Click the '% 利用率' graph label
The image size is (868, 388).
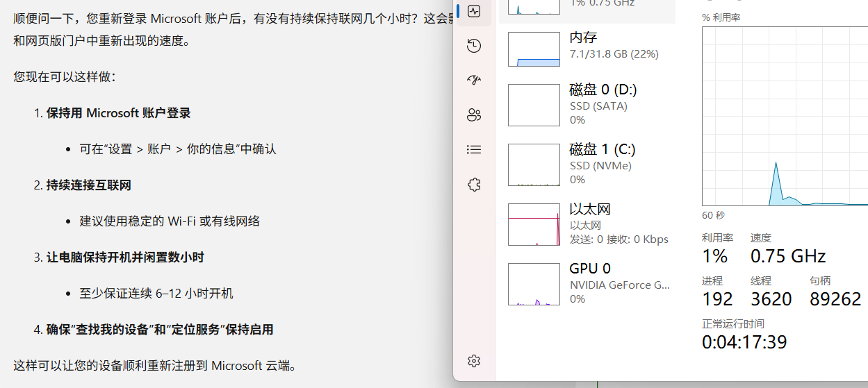tap(721, 17)
